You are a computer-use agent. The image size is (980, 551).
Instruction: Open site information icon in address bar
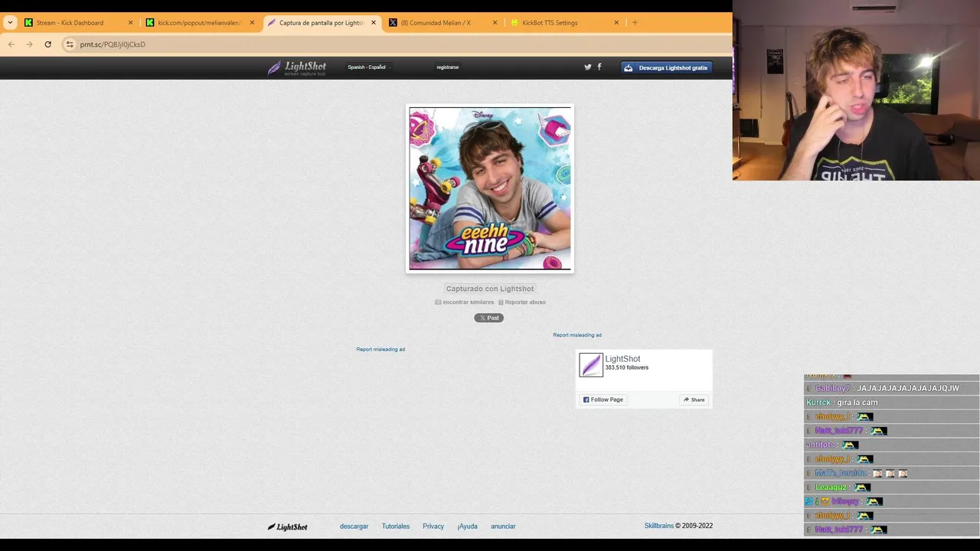pyautogui.click(x=70, y=44)
